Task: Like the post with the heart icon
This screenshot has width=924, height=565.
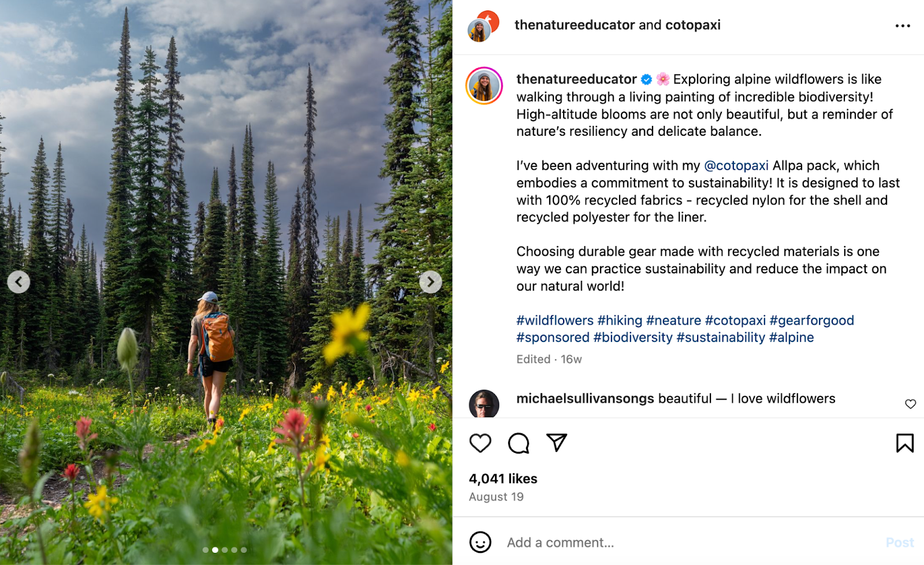Action: tap(480, 443)
